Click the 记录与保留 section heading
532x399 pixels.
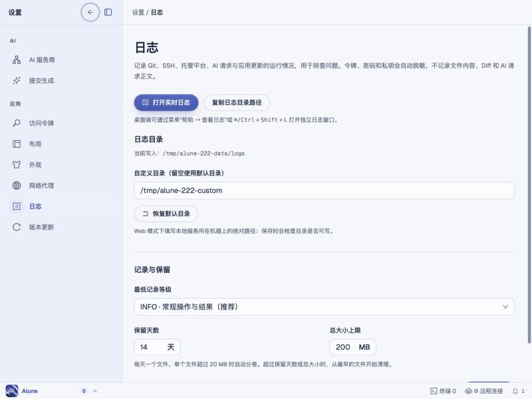pos(152,270)
